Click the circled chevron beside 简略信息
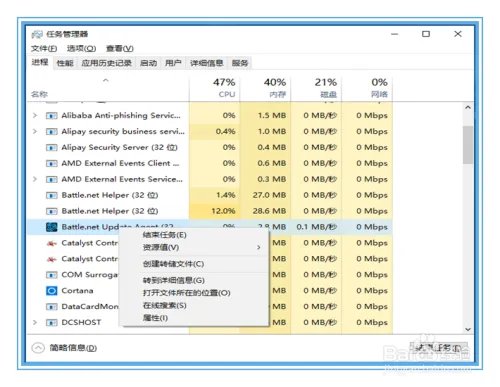Image resolution: width=500 pixels, height=387 pixels. (x=38, y=348)
